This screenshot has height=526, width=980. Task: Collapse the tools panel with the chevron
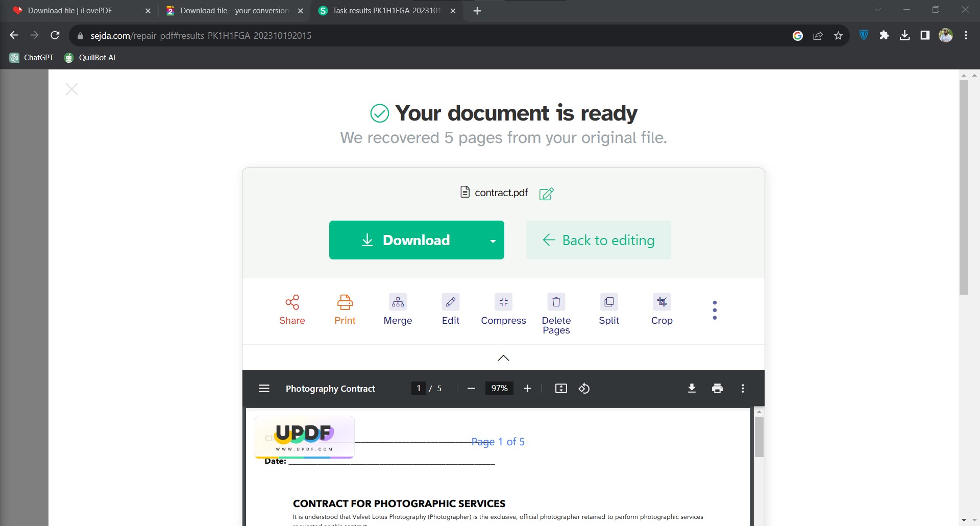503,357
